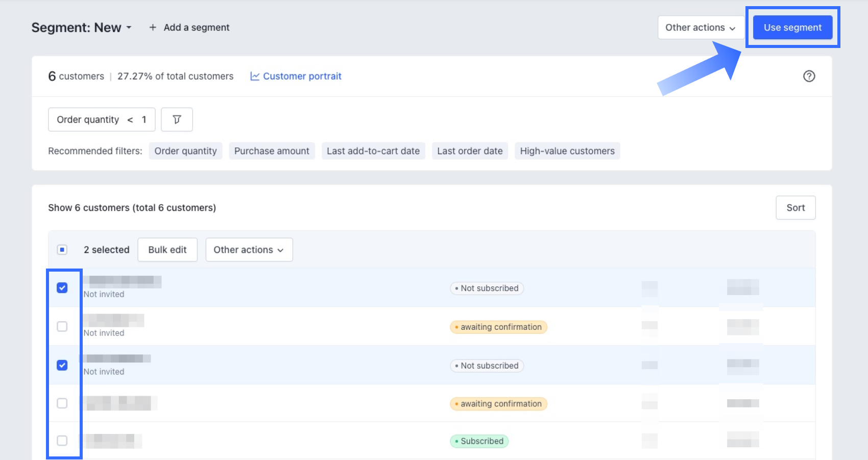Screen dimensions: 868x460
Task: Uncheck the third customer row checkbox
Action: tap(62, 366)
